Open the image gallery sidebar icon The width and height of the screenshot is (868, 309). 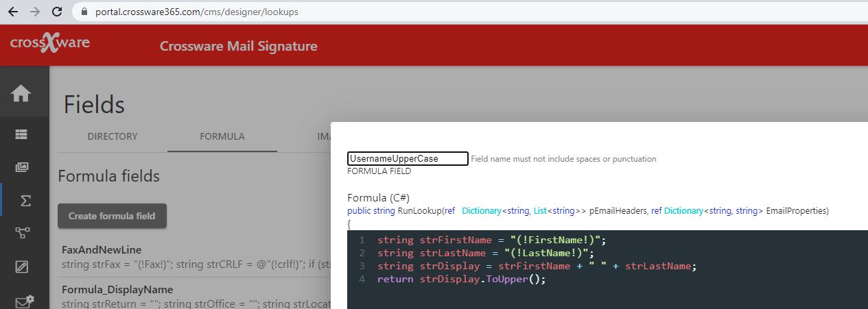pyautogui.click(x=21, y=167)
